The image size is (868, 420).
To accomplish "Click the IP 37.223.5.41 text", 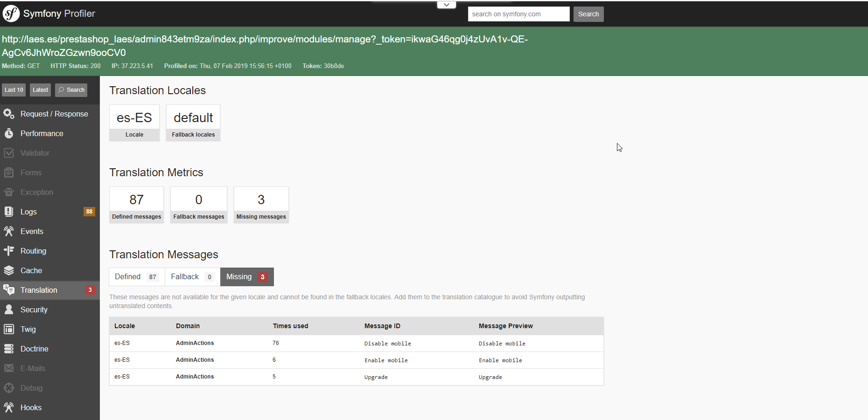I will (132, 66).
